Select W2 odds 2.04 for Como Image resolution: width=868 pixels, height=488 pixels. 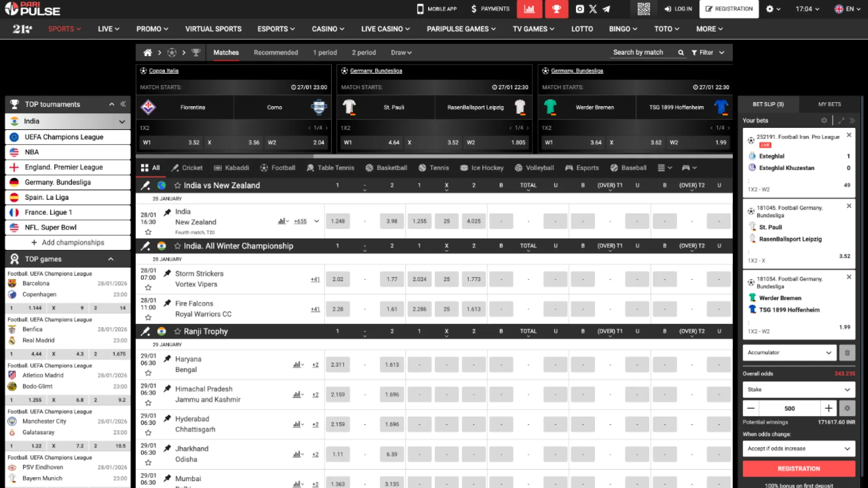coord(296,142)
